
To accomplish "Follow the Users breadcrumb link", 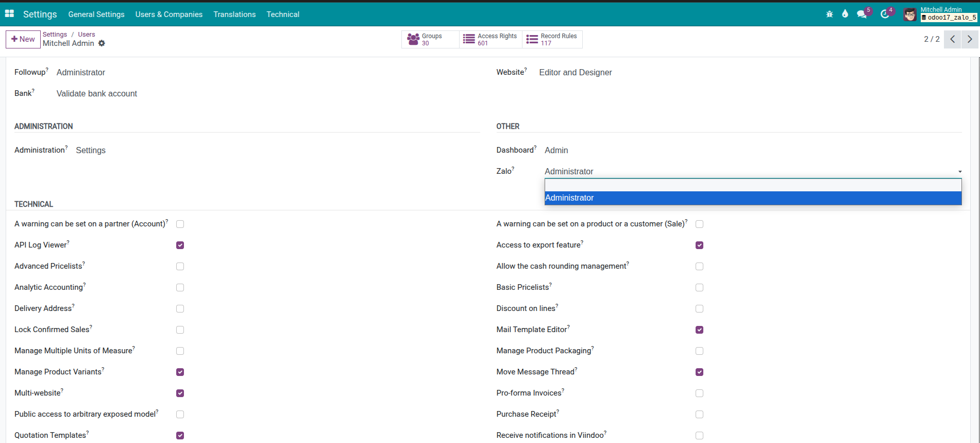I will tap(86, 35).
